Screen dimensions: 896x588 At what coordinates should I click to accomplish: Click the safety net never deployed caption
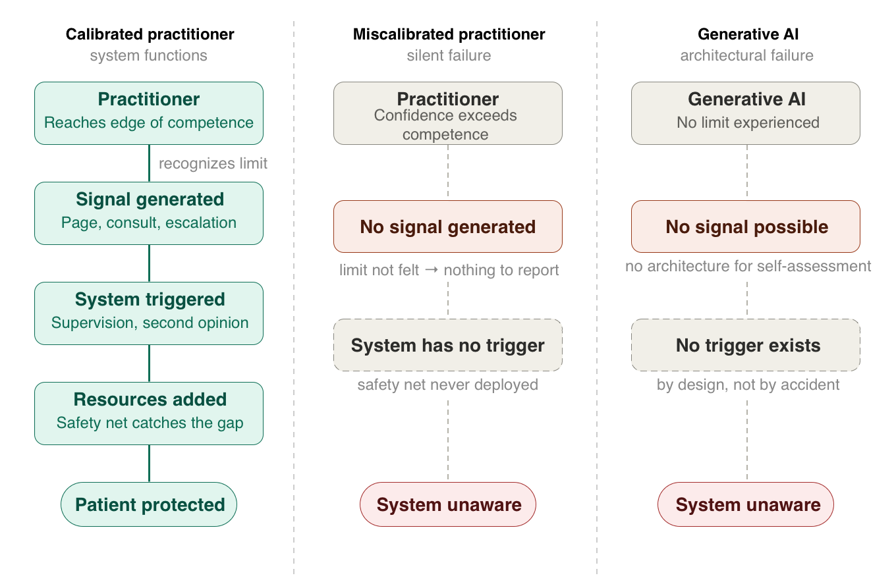[x=448, y=385]
